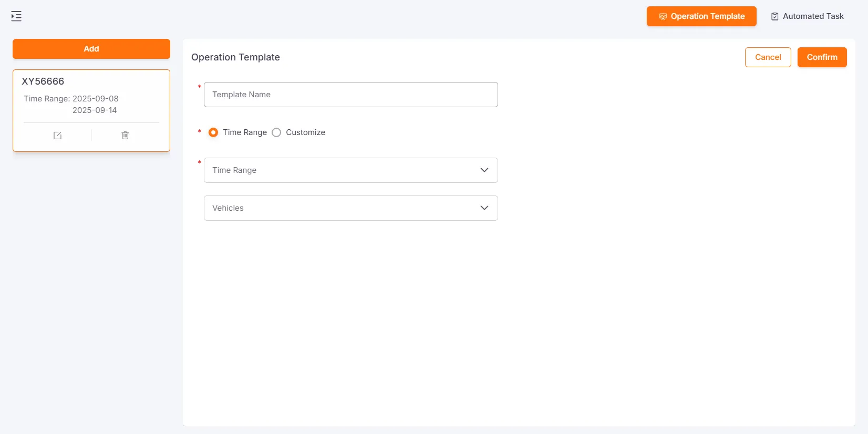Focus the Template Name input field
Image resolution: width=868 pixels, height=434 pixels.
click(350, 95)
